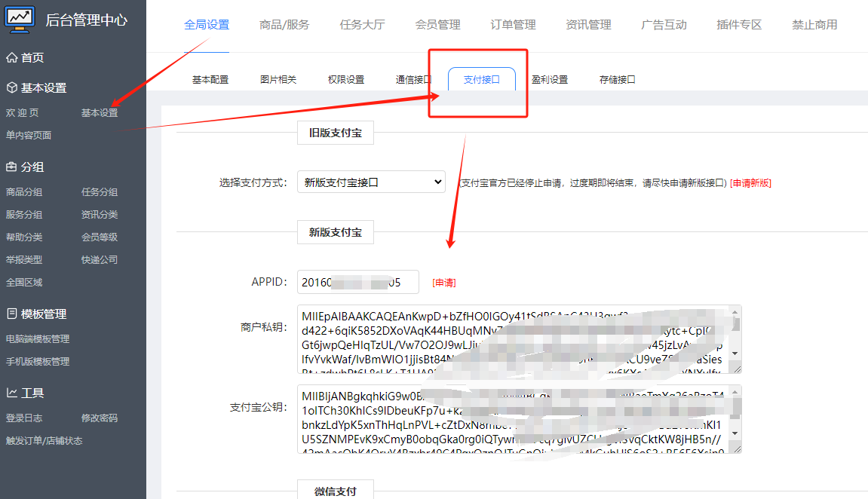
Task: Open 插件专区 top menu
Action: tap(738, 25)
